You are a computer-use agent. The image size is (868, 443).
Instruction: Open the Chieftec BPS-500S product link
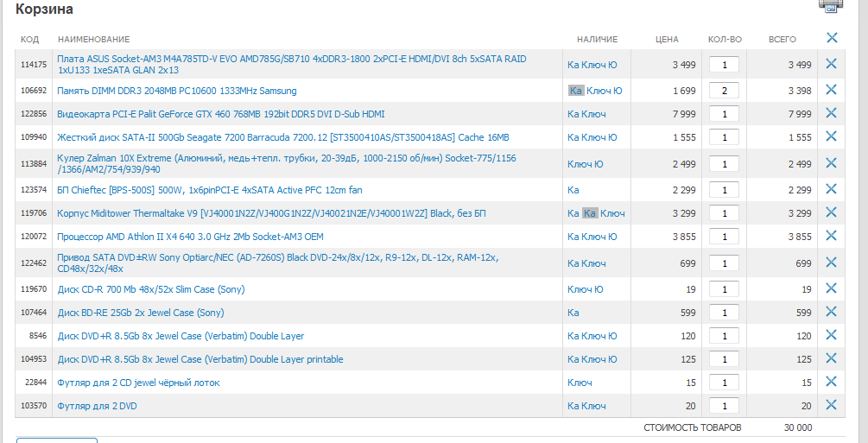[x=210, y=190]
